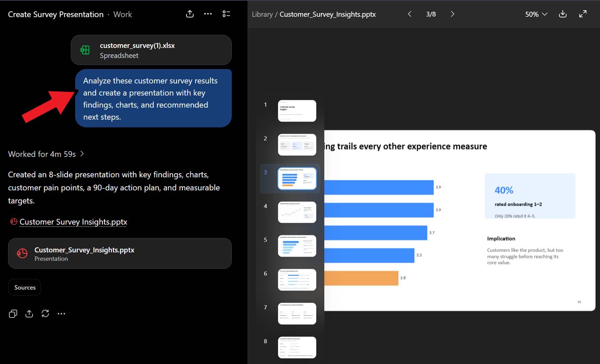Image resolution: width=600 pixels, height=364 pixels.
Task: Click the share icon below the response
Action: (29, 314)
